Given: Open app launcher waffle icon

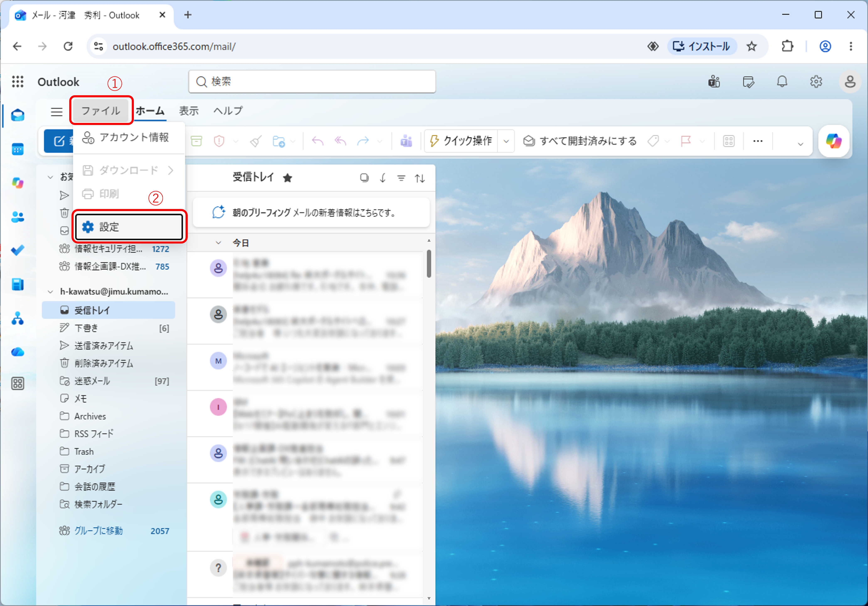Looking at the screenshot, I should [x=17, y=82].
